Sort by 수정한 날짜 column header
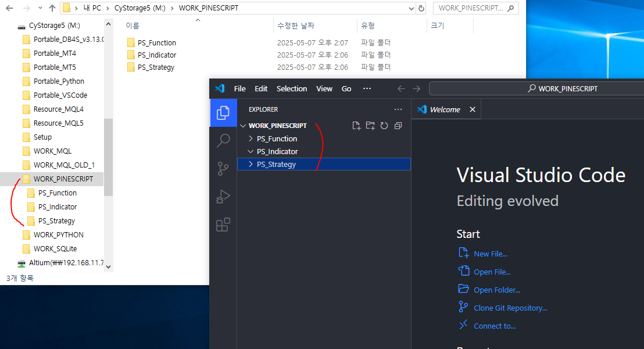Image resolution: width=644 pixels, height=349 pixels. click(x=296, y=26)
